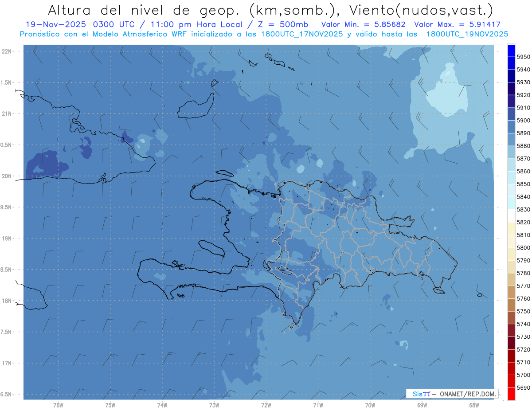Click the 5850 legend value
532x411 pixels.
[523, 184]
